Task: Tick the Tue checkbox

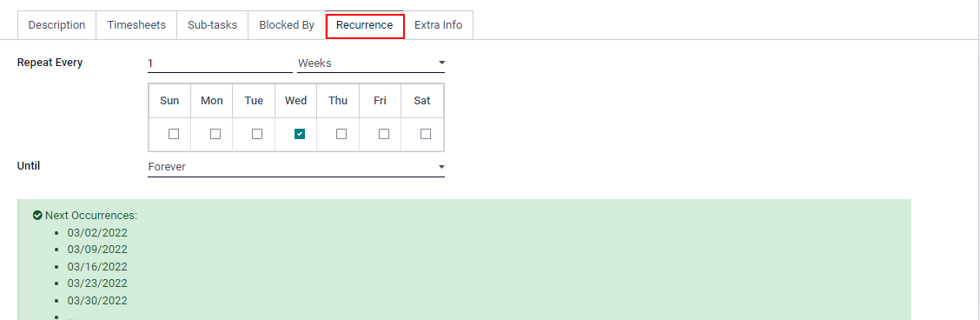Action: 257,134
